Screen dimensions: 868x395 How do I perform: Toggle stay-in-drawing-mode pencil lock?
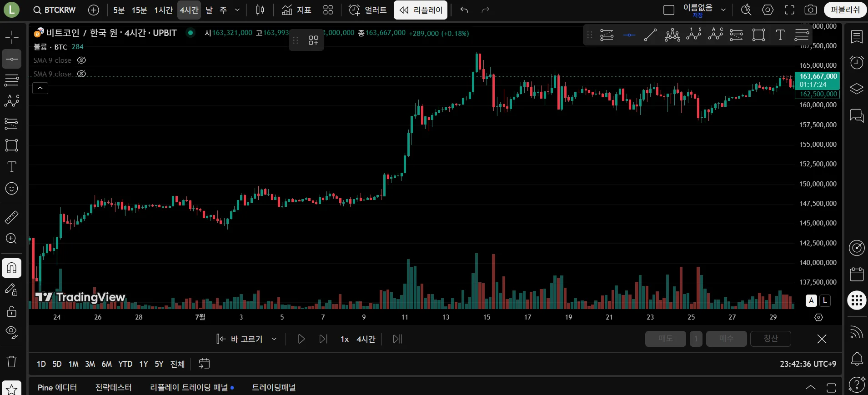pos(11,290)
